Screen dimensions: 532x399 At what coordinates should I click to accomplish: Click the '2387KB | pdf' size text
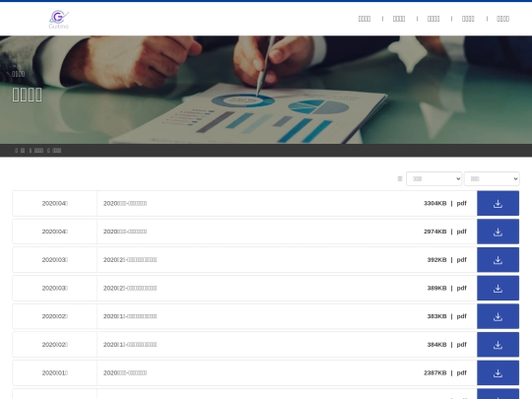(x=445, y=372)
